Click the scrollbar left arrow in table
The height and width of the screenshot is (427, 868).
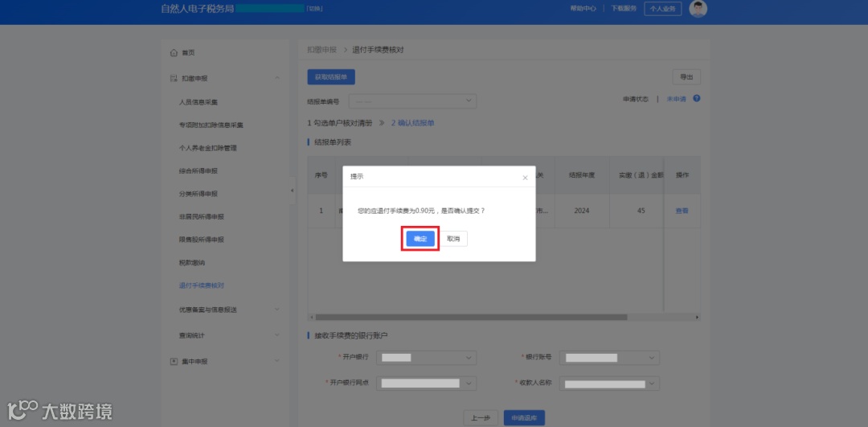coord(311,318)
